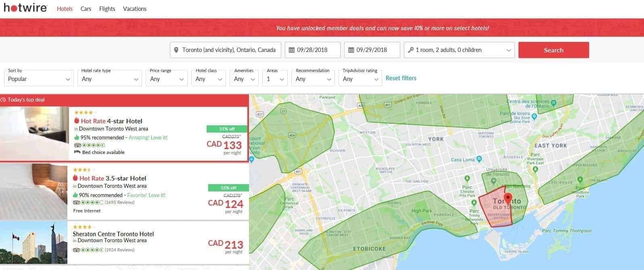Screen dimensions: 644x270
Task: Click the red location pin on map
Action: coord(508,198)
